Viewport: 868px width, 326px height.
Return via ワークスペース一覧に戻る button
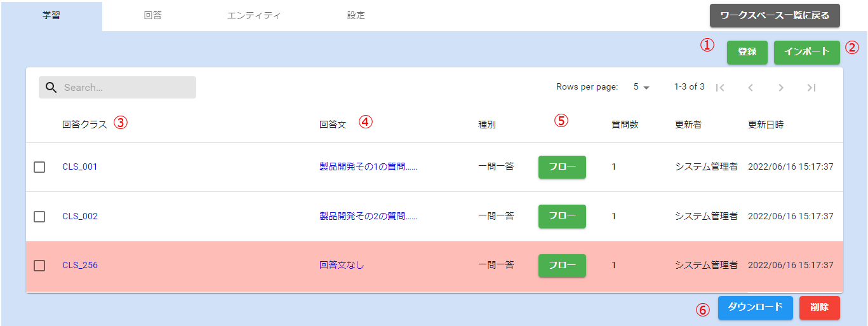(775, 16)
